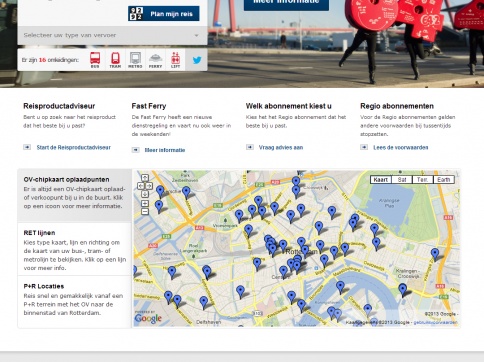The image size is (484, 362).
Task: Expand the 'Selecteer uw type van vervoer' dropdown
Action: [x=112, y=35]
